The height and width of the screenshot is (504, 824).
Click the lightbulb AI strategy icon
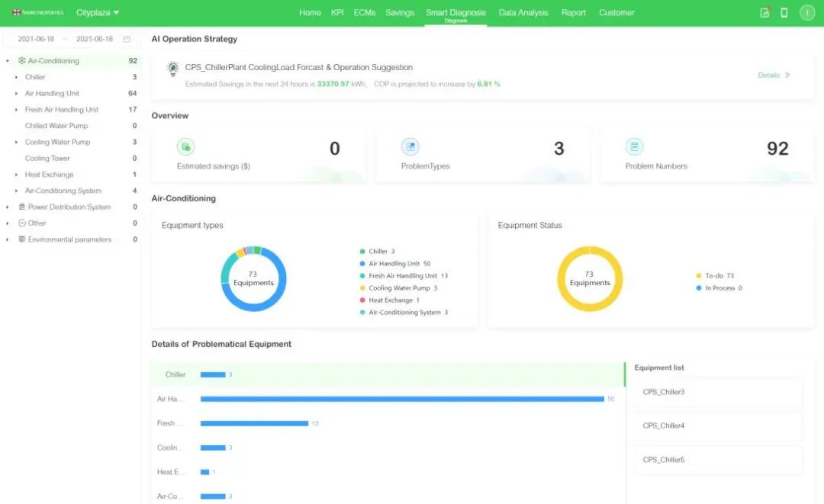pos(172,69)
